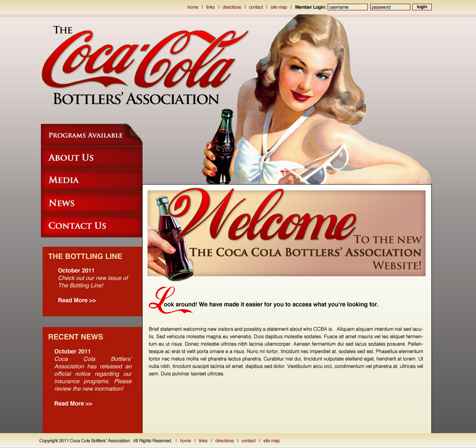Open the News menu item
Image resolution: width=476 pixels, height=448 pixels.
coord(92,203)
